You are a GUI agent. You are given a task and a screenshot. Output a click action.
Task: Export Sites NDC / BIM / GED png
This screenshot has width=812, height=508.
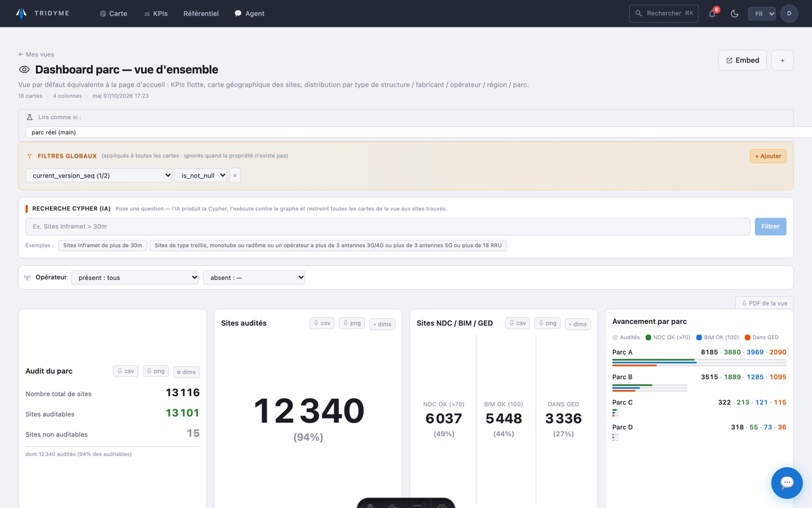pyautogui.click(x=547, y=323)
